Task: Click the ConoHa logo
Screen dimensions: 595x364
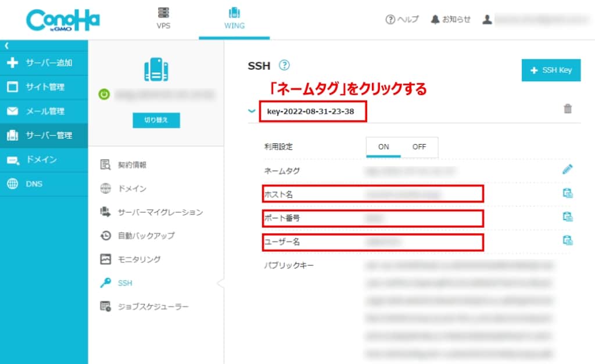Action: [63, 20]
